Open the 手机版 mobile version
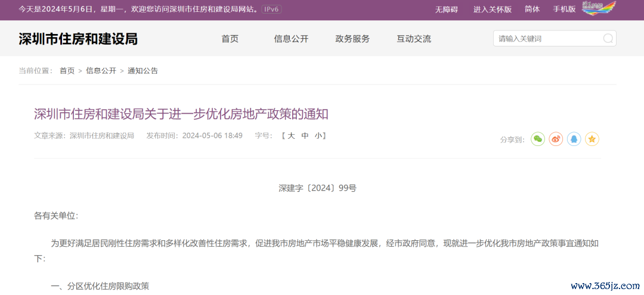 [x=564, y=9]
